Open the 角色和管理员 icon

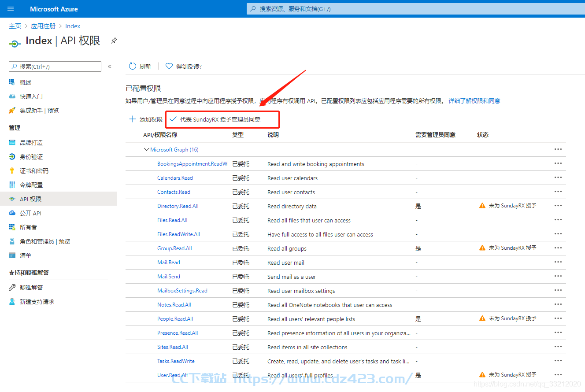(12, 241)
